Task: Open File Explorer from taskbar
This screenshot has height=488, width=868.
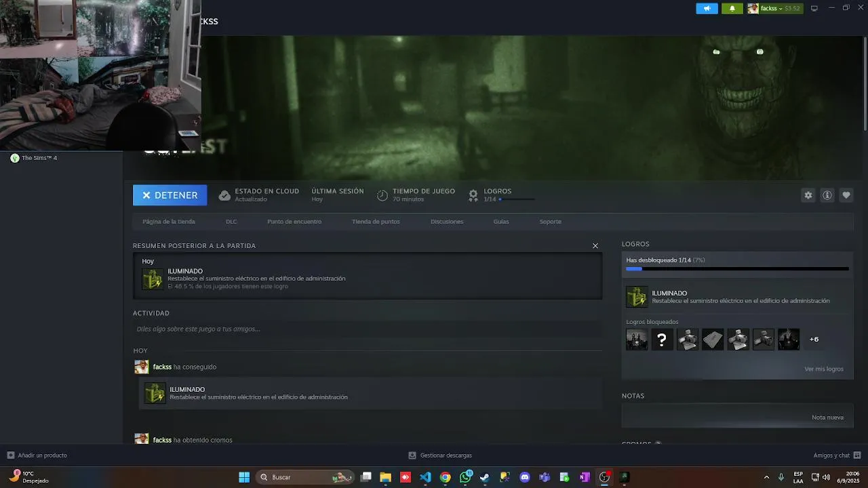Action: [386, 477]
